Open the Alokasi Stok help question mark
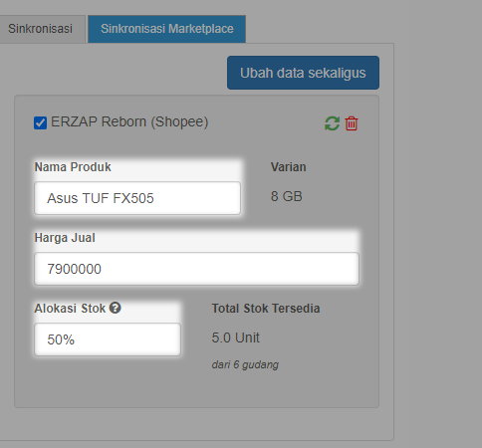The image size is (482, 448). click(x=116, y=308)
